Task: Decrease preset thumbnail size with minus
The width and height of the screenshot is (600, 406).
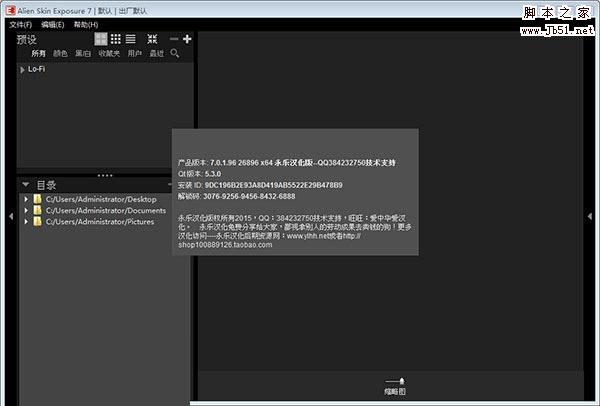Action: [x=174, y=39]
